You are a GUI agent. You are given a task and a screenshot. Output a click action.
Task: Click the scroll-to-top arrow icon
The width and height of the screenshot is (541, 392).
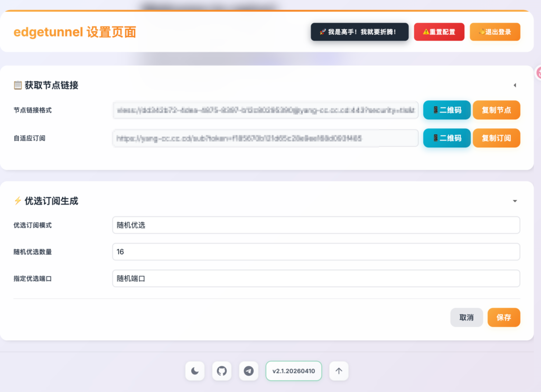[338, 371]
